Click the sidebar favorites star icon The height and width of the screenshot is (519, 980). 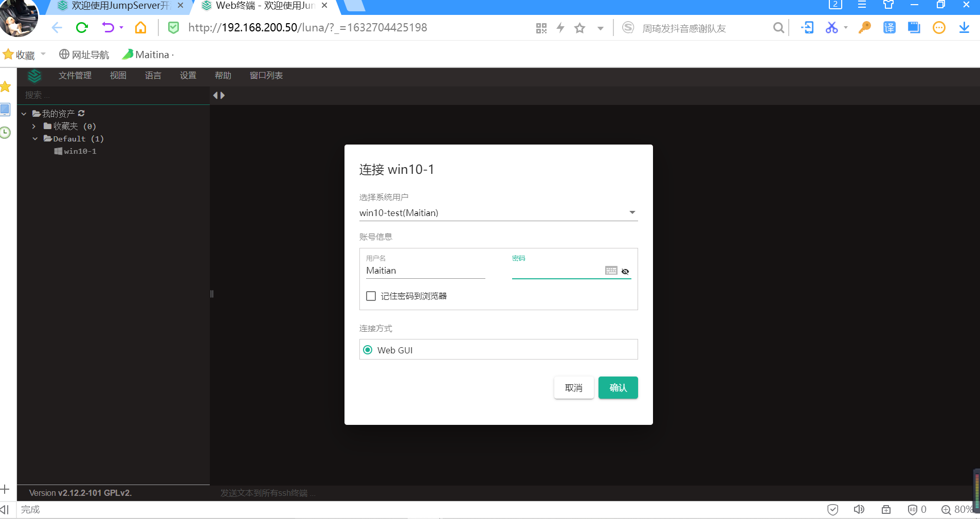click(x=5, y=86)
